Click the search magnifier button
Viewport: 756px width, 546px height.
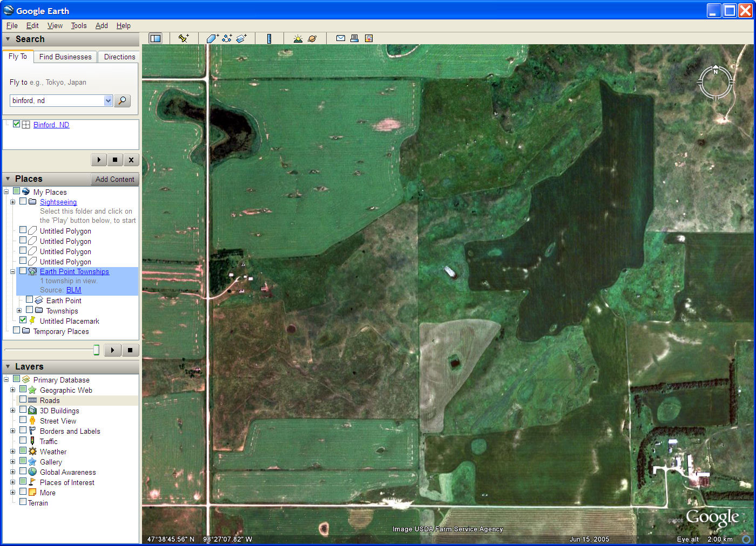click(123, 101)
